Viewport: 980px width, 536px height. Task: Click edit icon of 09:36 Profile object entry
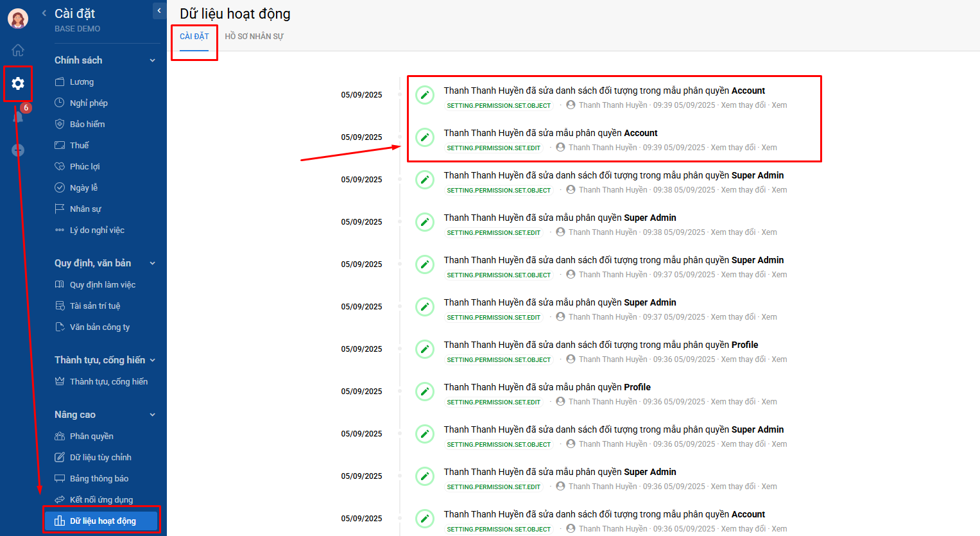point(425,349)
